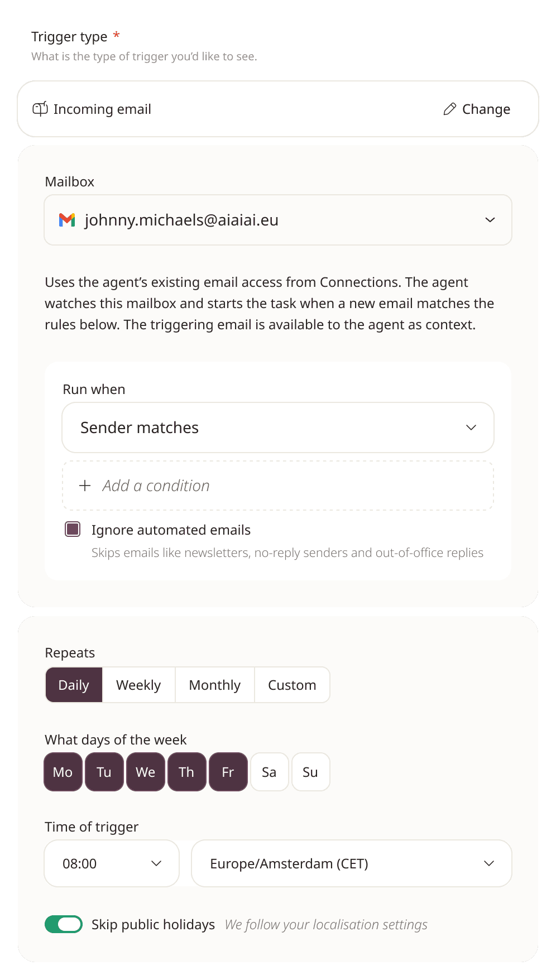The width and height of the screenshot is (556, 980).
Task: Click Change trigger type button
Action: click(x=477, y=109)
